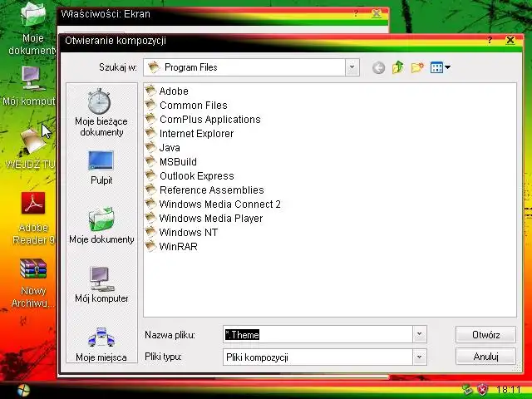532x399 pixels.
Task: Select Pulpit in the places bar
Action: pos(101,167)
